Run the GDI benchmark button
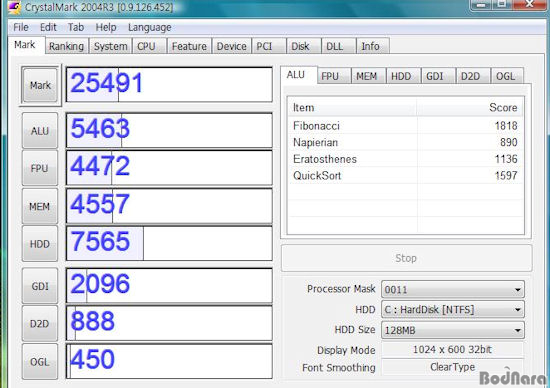The height and width of the screenshot is (388, 550). tap(40, 286)
